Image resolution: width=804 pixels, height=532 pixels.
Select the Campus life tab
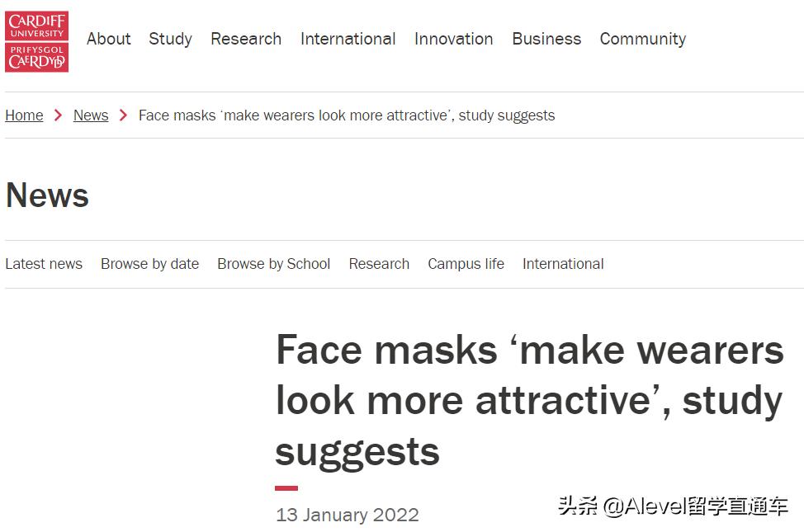click(466, 264)
